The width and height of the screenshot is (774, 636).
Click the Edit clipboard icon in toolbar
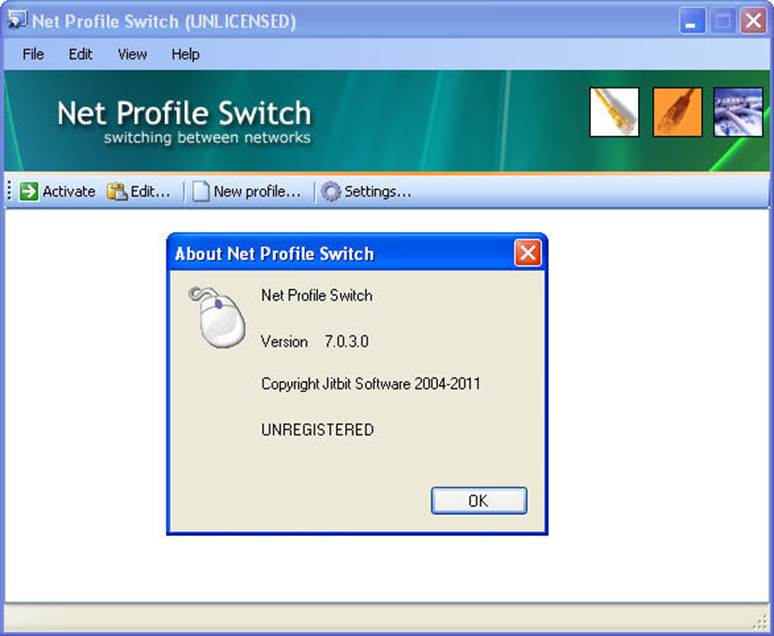pos(117,192)
